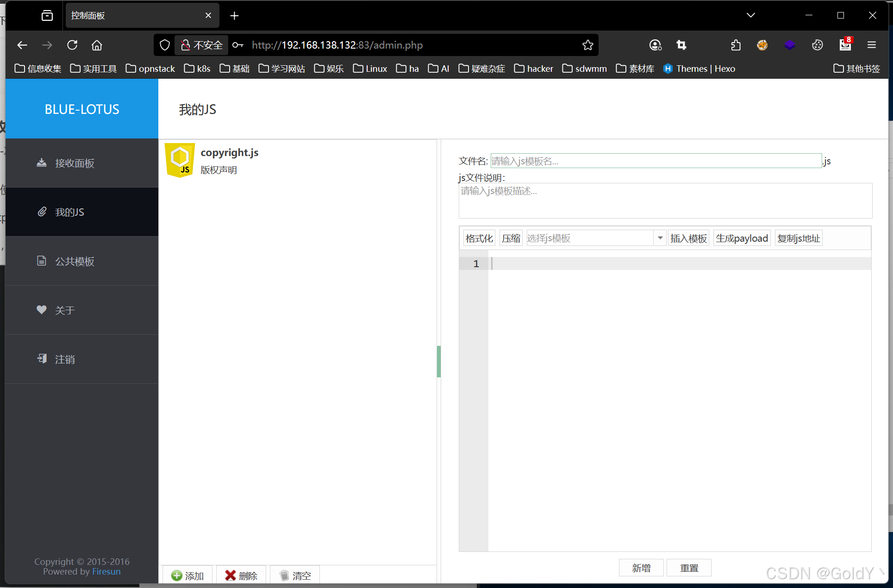Expand the 选择js模板 dropdown arrow
The width and height of the screenshot is (893, 588).
click(x=660, y=238)
